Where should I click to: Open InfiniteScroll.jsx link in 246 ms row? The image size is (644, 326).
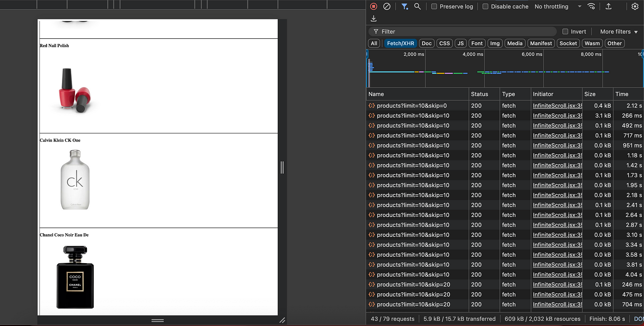557,284
